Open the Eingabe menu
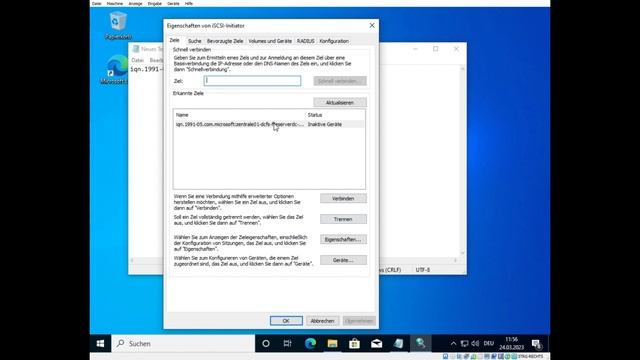 tap(155, 3)
